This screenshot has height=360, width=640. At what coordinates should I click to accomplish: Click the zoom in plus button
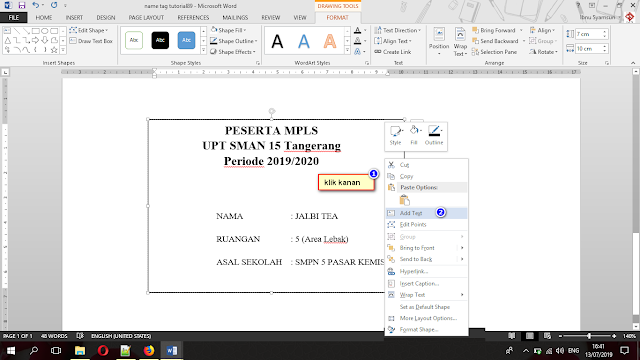614,336
